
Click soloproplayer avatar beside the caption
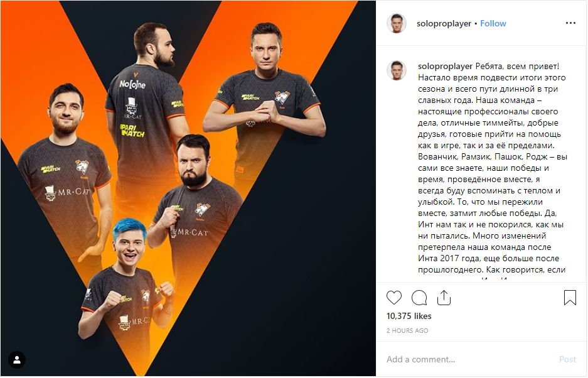point(397,70)
